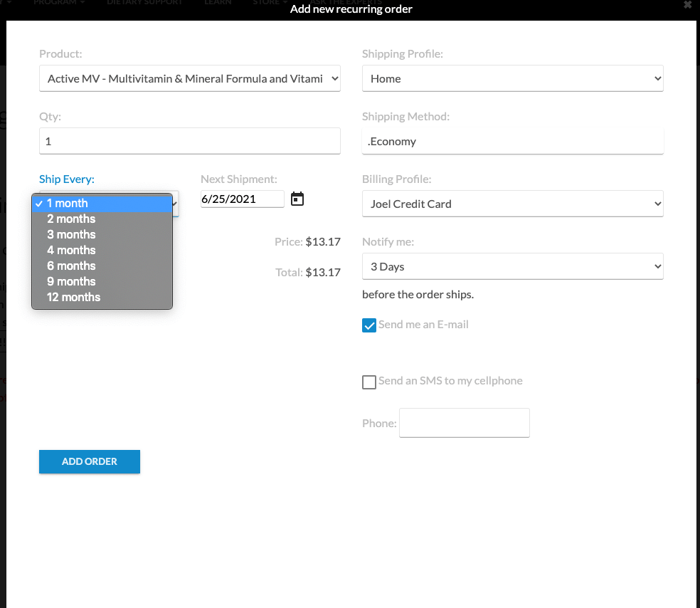This screenshot has width=700, height=608.
Task: Click the Shipping Method Economy field
Action: click(512, 141)
